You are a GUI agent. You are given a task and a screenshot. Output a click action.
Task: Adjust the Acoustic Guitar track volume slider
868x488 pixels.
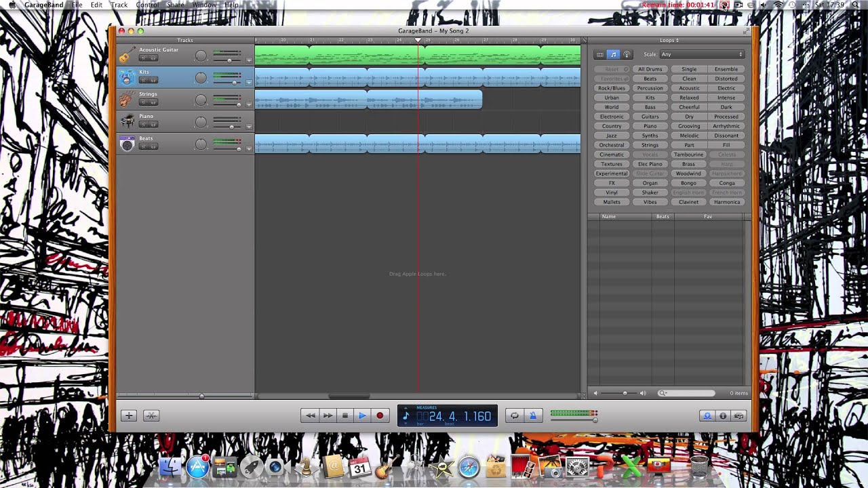[x=230, y=60]
